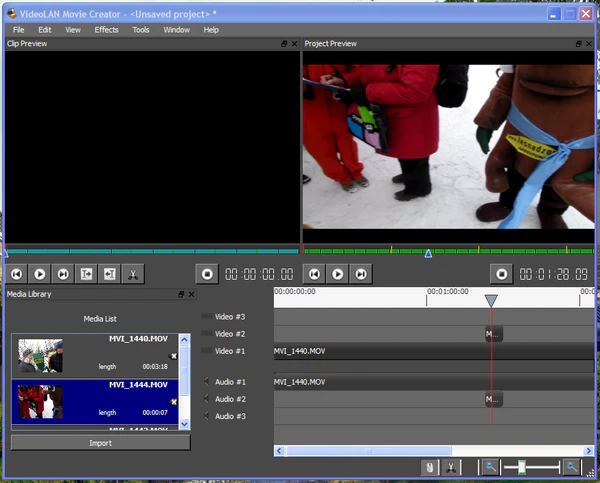Mute the Audio #1 track

tap(207, 382)
